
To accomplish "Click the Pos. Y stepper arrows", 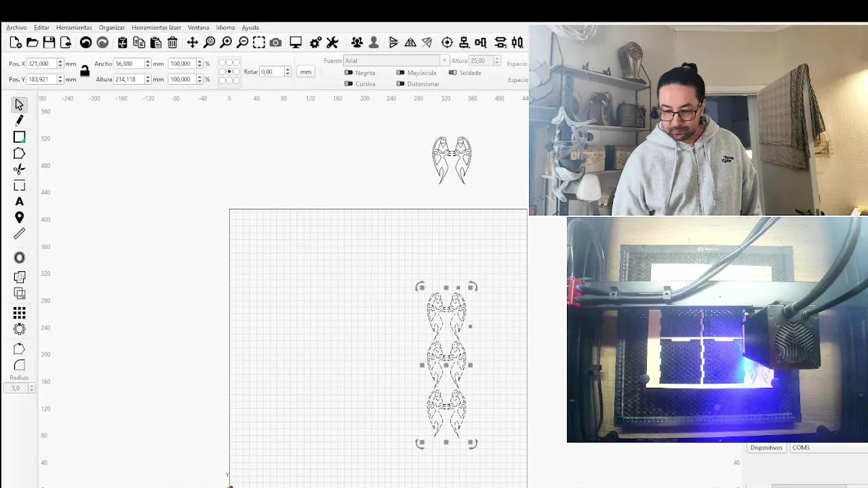I will click(x=60, y=79).
